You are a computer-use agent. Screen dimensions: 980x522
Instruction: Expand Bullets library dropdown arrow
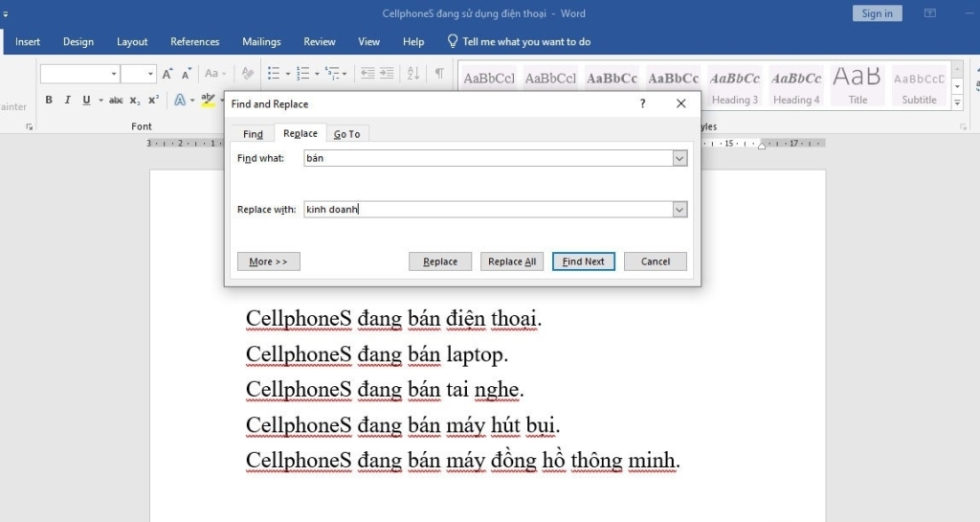pyautogui.click(x=287, y=74)
